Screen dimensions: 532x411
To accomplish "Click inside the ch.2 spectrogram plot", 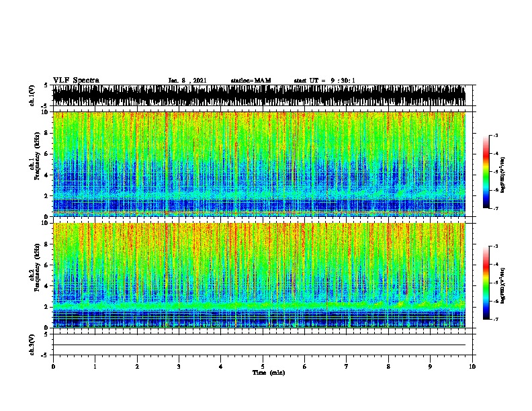I will [259, 275].
